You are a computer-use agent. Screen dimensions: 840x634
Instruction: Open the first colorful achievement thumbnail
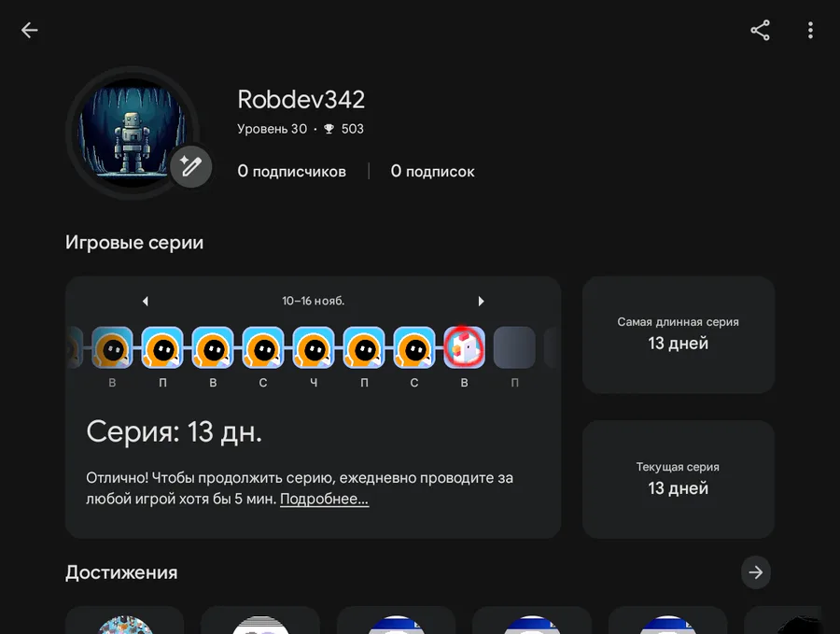(125, 623)
